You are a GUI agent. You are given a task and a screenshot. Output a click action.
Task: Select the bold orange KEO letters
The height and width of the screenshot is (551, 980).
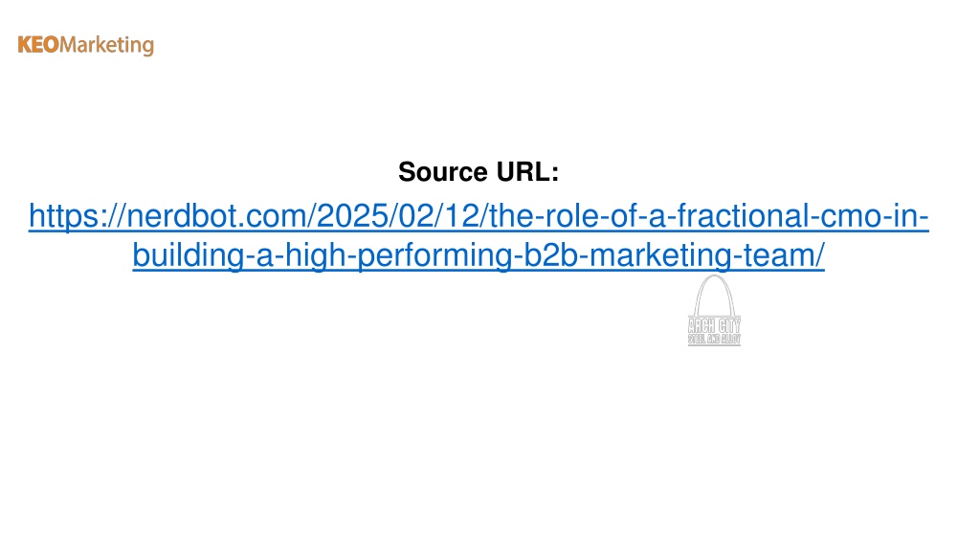(38, 44)
